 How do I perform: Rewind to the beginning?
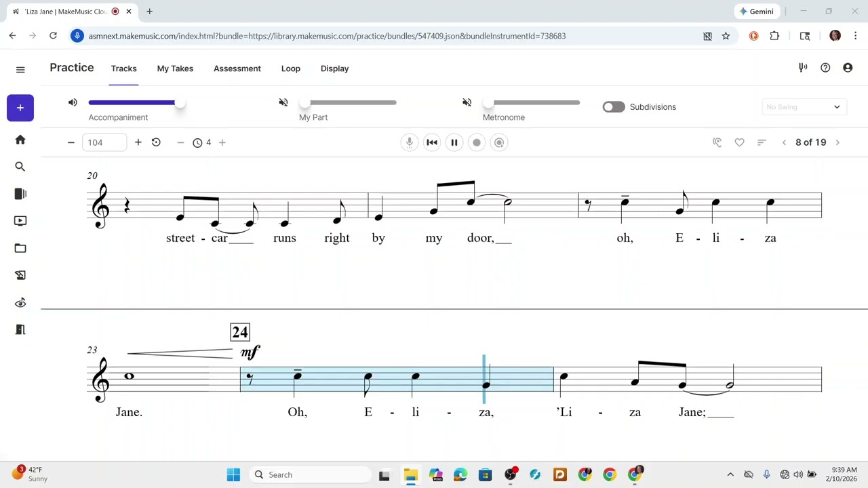coord(432,142)
